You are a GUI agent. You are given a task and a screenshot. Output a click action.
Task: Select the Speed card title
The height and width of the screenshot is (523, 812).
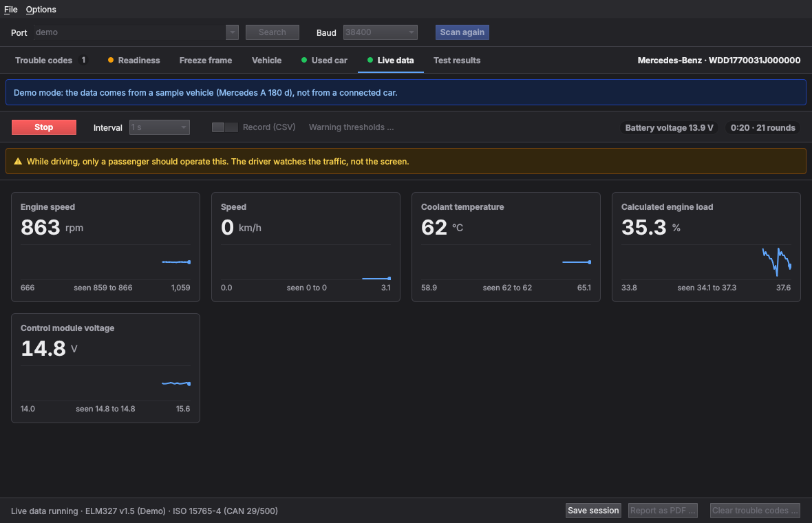coord(233,207)
